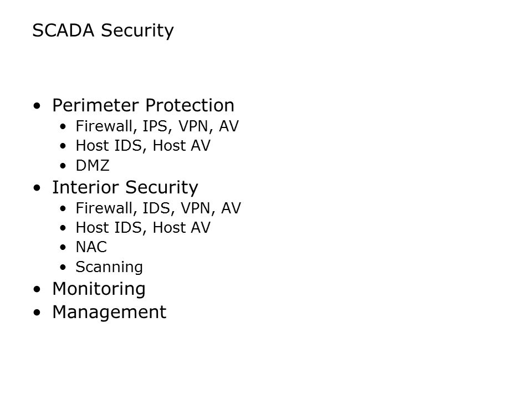
Task: Click the bullet dot beside DMZ
Action: coord(63,166)
